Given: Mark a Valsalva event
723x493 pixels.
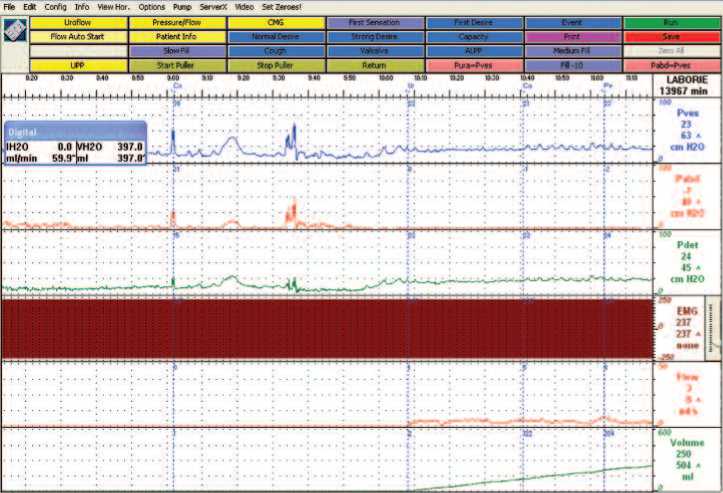Looking at the screenshot, I should (x=375, y=51).
